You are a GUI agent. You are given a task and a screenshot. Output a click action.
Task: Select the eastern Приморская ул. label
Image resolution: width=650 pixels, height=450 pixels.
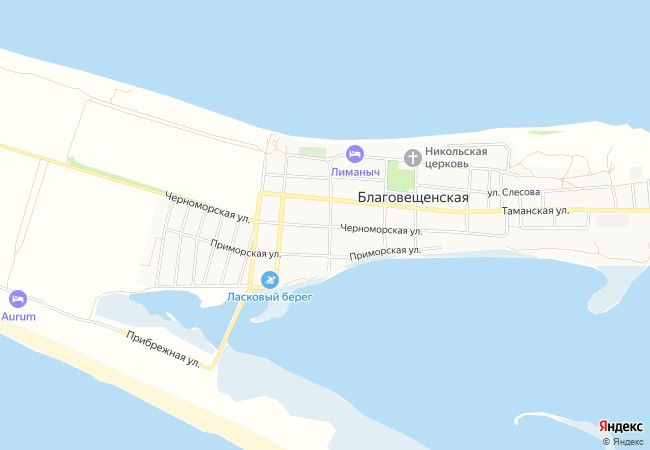coord(385,253)
